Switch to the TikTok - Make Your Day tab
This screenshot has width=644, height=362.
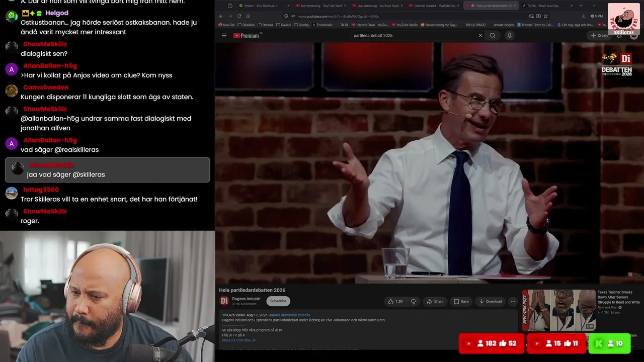[x=546, y=6]
